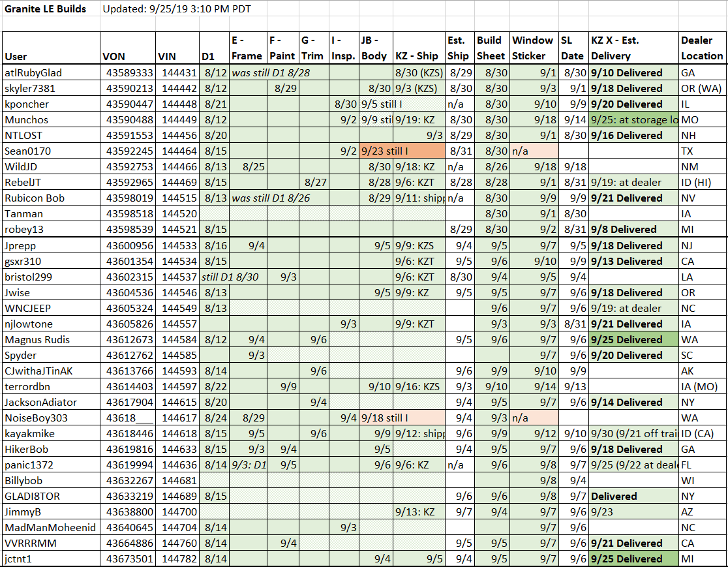Select the GLADI8TOR 'Delivered' cell

pyautogui.click(x=634, y=496)
